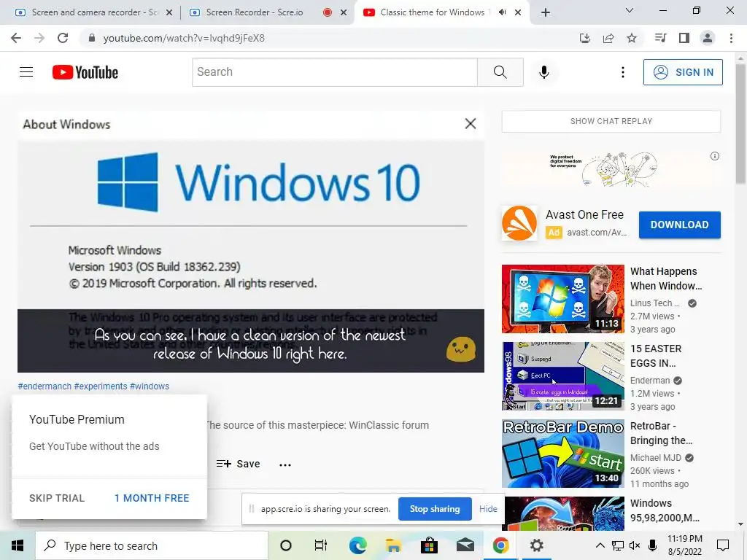Click the SIGN IN button
The image size is (747, 560).
pos(683,72)
